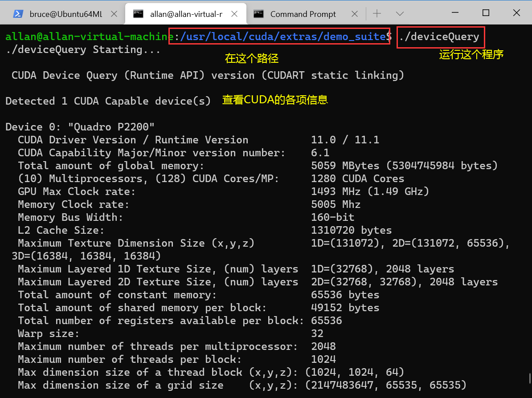
Task: Click the 1280 CUDA Cores value
Action: (x=358, y=179)
